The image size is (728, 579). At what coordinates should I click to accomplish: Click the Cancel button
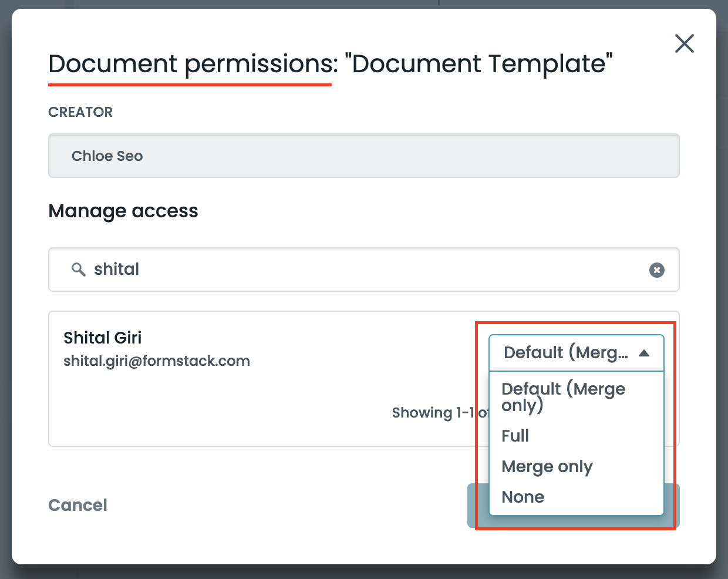pyautogui.click(x=77, y=505)
